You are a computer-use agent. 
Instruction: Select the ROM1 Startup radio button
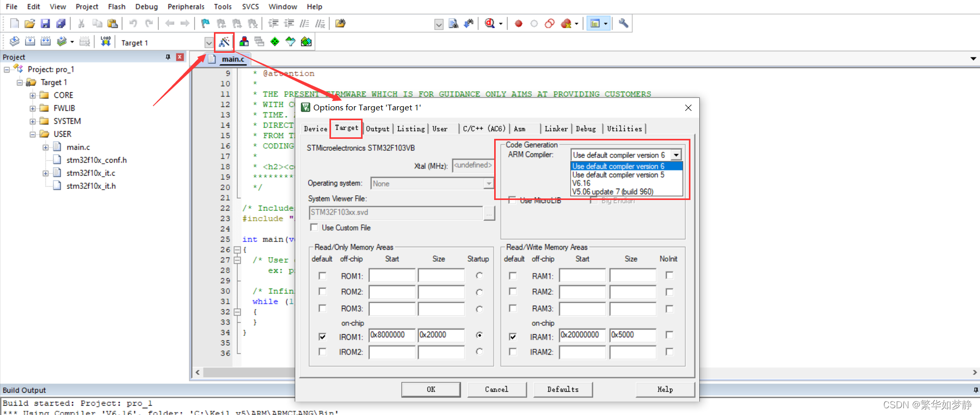click(479, 276)
